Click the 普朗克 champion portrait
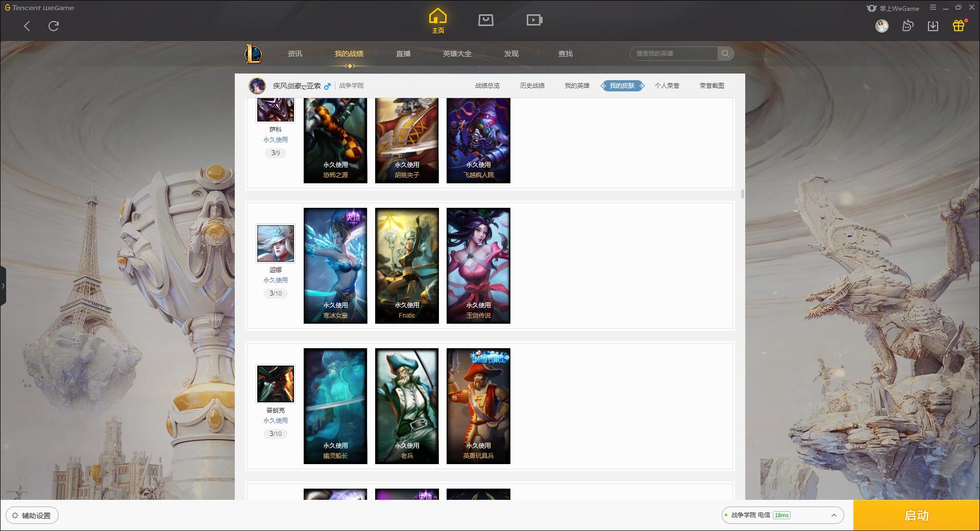The width and height of the screenshot is (980, 531). (x=276, y=384)
